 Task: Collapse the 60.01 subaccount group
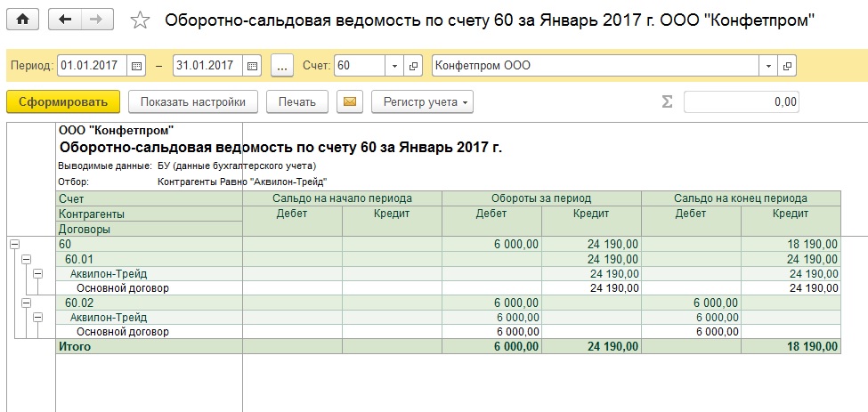point(26,259)
